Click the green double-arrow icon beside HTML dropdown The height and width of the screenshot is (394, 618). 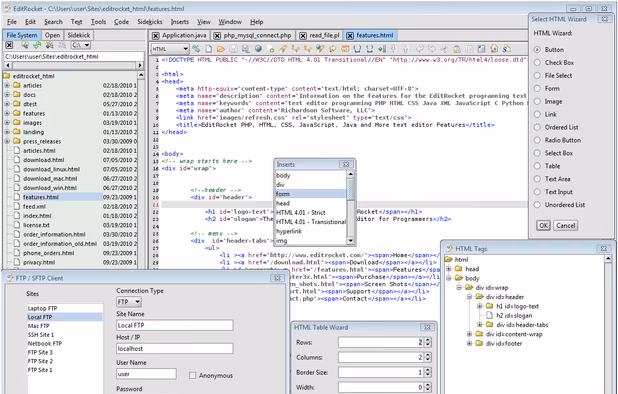[x=196, y=49]
